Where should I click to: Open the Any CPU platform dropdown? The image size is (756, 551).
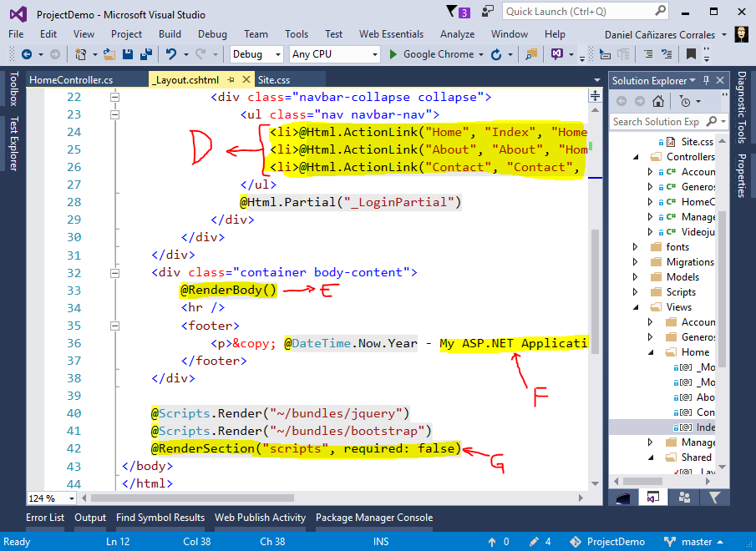coord(335,54)
